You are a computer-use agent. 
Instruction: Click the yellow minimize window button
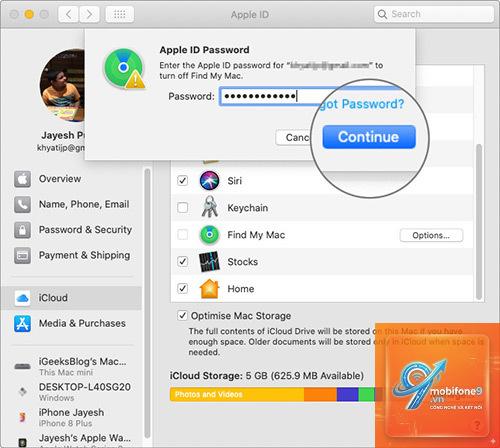[29, 14]
